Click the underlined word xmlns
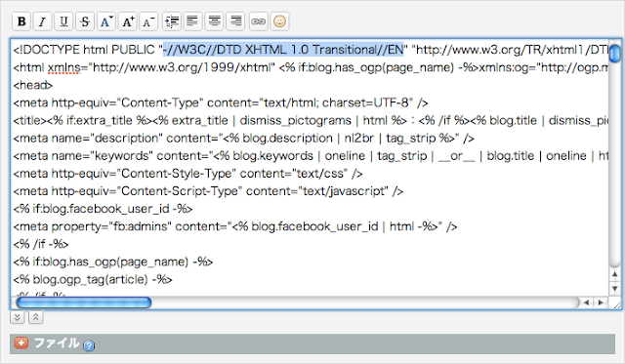Screen dimensions: 625x364 coord(64,67)
